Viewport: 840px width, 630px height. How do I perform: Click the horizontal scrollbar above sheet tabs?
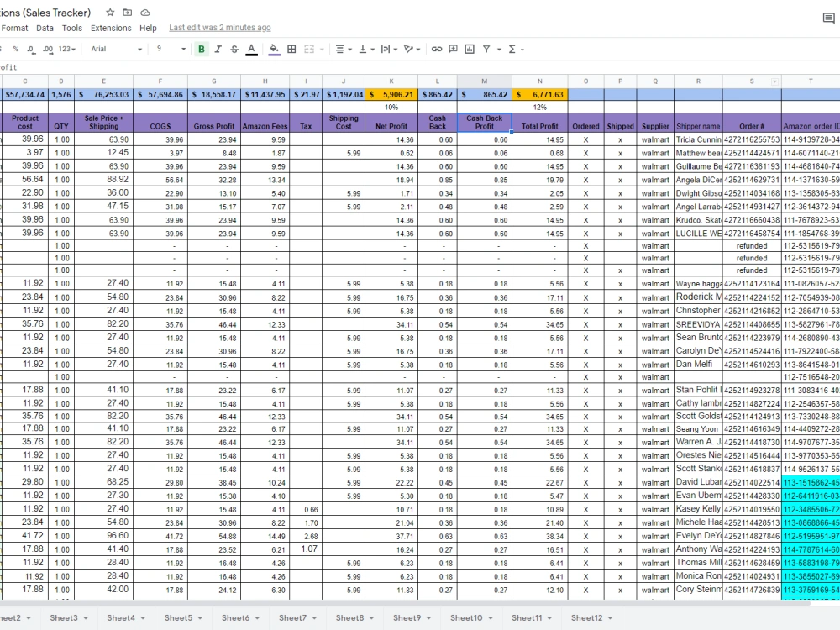click(405, 602)
